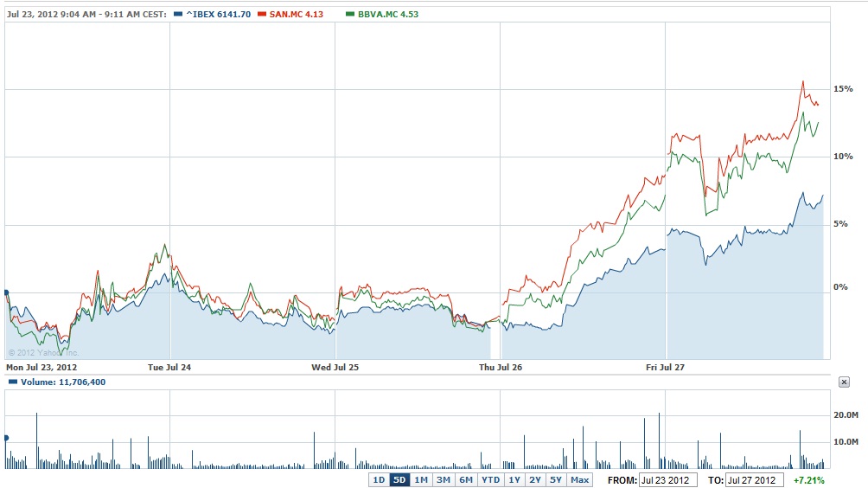Click the date range header text
868x488 pixels.
[86, 15]
